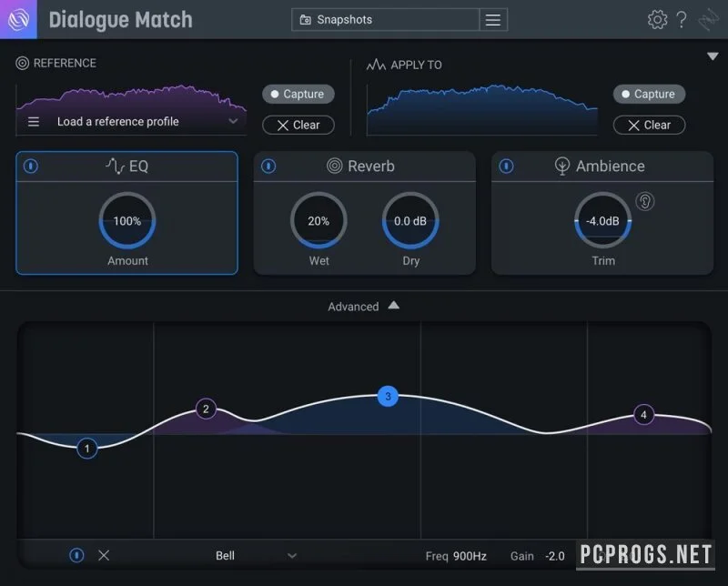Open the help question mark icon
This screenshot has width=728, height=586.
tap(681, 19)
